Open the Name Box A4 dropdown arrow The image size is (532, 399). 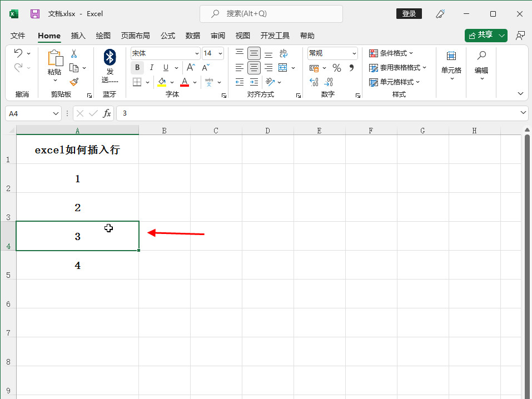pyautogui.click(x=56, y=113)
